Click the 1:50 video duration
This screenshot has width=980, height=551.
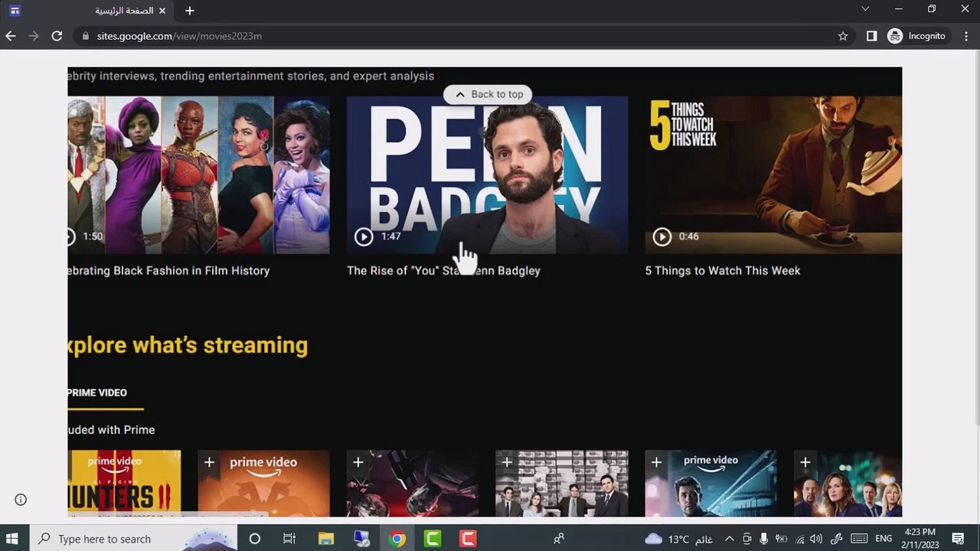point(93,236)
